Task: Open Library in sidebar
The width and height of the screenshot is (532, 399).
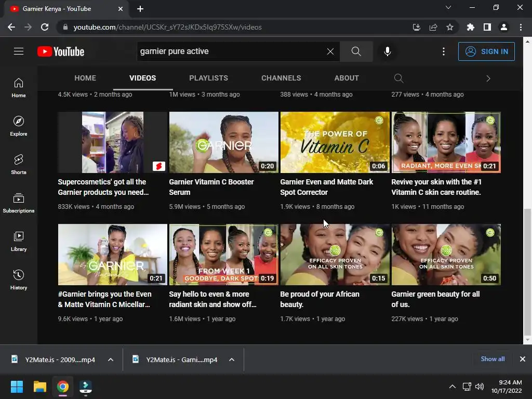Action: [x=19, y=241]
